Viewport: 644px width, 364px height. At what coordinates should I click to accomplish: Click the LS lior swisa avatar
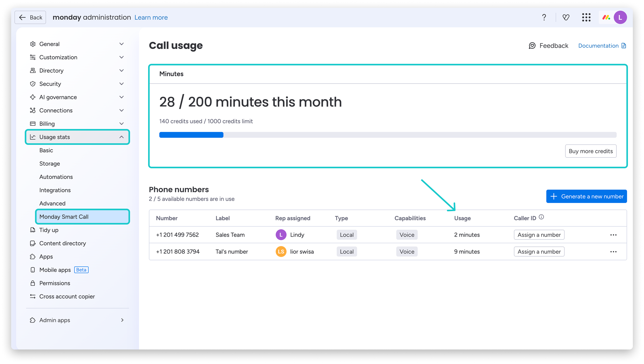[x=281, y=252]
